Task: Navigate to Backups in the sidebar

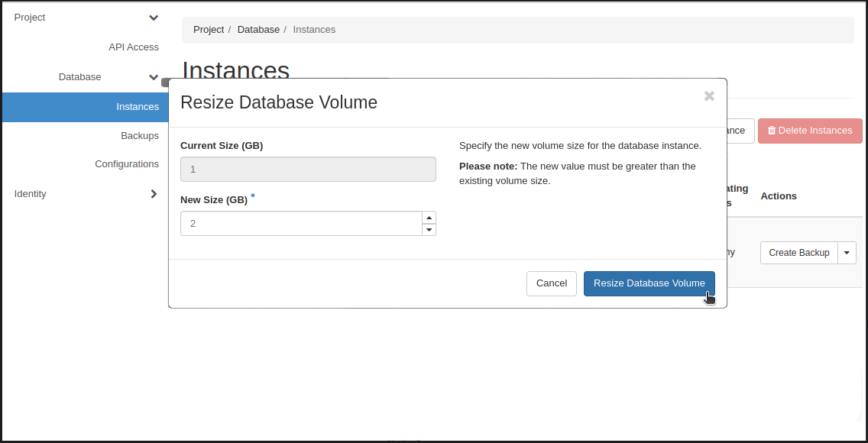Action: pyautogui.click(x=140, y=135)
